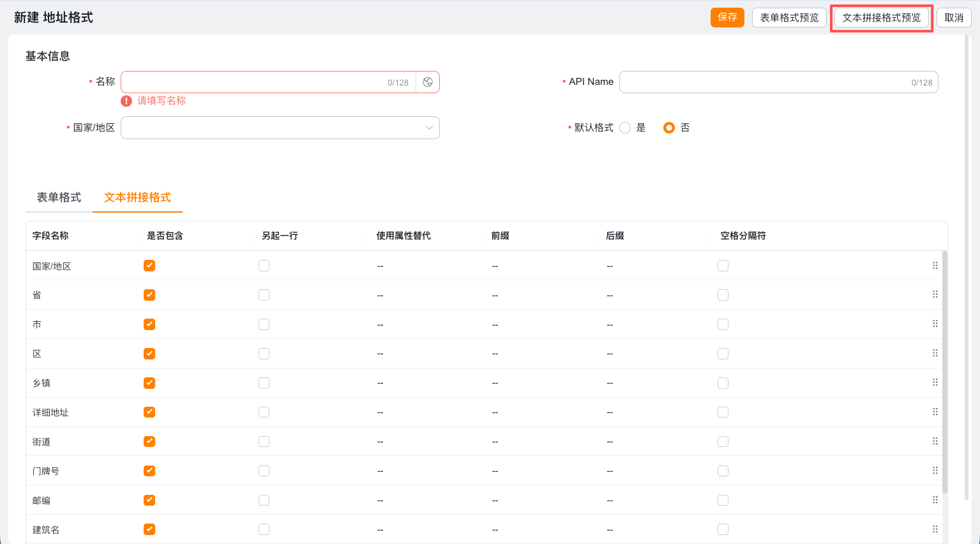This screenshot has width=980, height=544.
Task: Uncheck 是否包含 for the 详细地址 row
Action: click(149, 412)
